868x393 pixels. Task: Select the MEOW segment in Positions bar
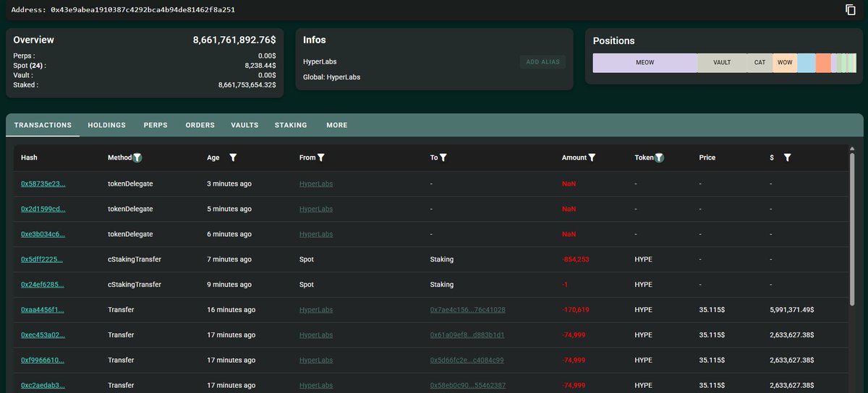tap(645, 63)
